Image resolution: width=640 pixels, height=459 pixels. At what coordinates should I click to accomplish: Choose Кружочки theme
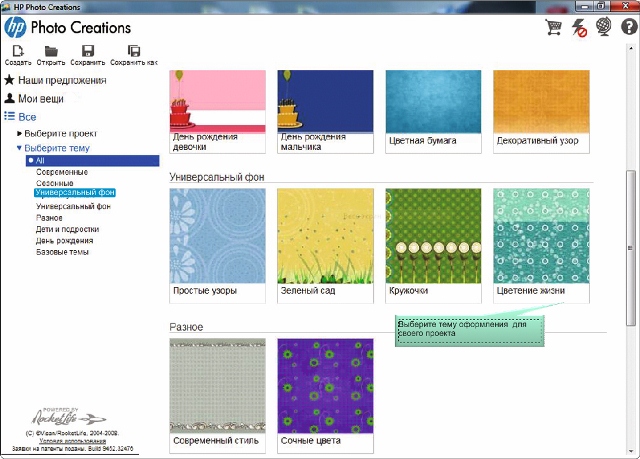pos(433,246)
